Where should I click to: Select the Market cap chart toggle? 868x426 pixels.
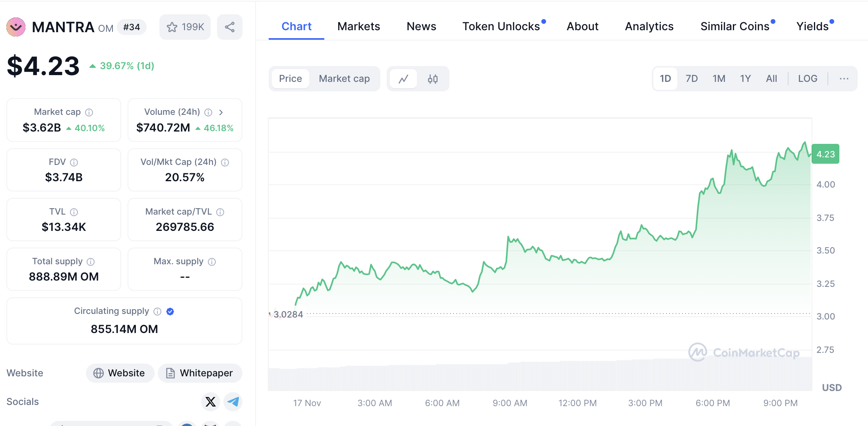344,79
